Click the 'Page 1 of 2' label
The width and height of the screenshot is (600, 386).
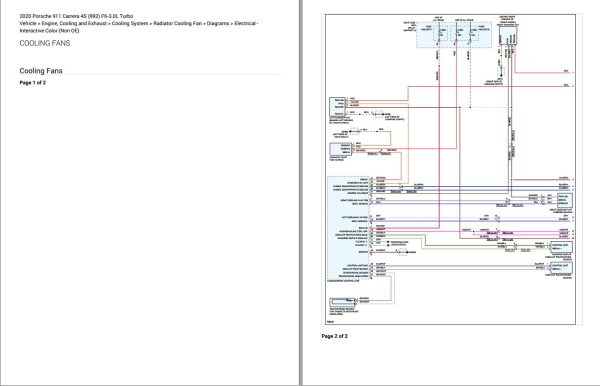pyautogui.click(x=33, y=83)
